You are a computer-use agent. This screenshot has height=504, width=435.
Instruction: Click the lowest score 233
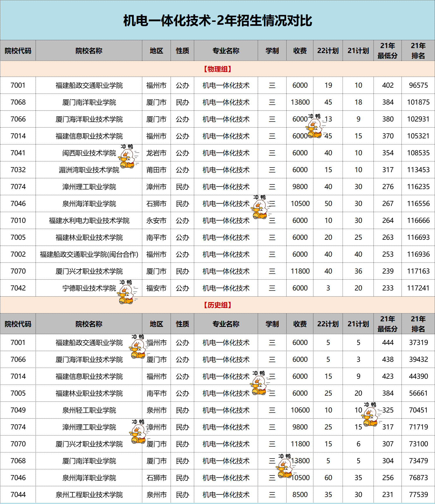(388, 288)
